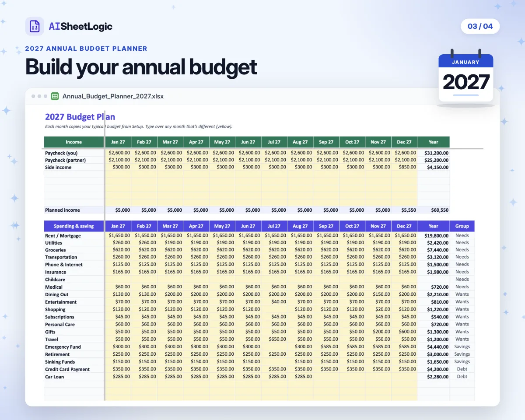This screenshot has width=525, height=420.
Task: Select the Paycheck (you) row label
Action: coord(61,153)
